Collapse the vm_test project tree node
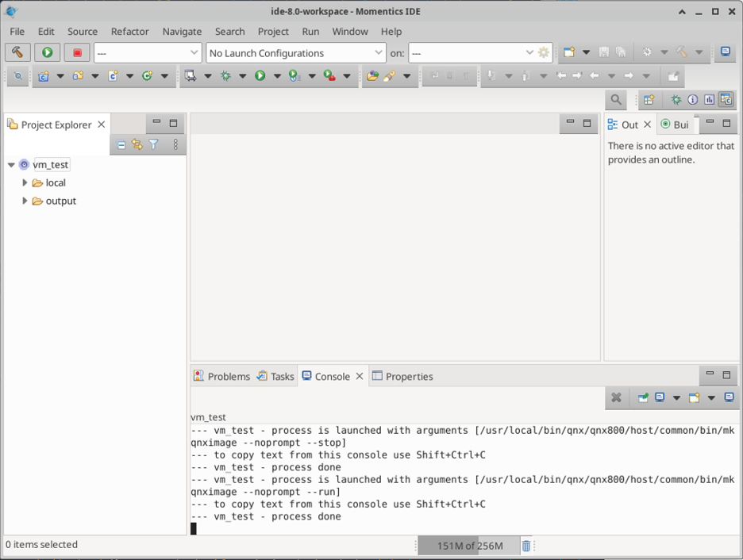743x560 pixels. pos(11,165)
